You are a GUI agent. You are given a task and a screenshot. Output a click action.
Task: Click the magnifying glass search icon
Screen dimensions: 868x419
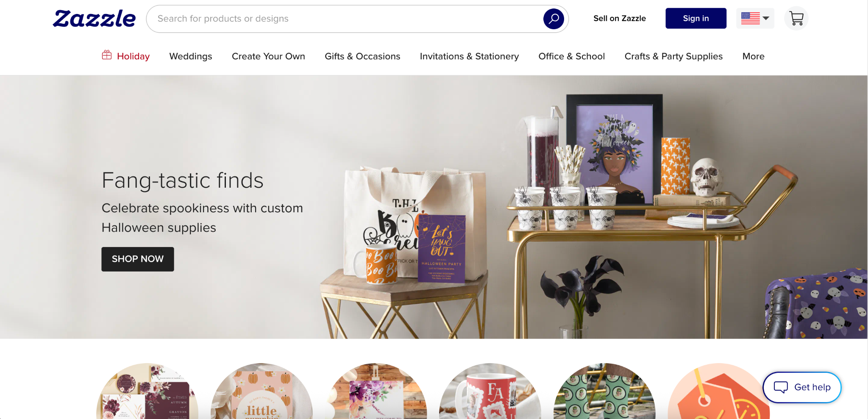point(554,19)
